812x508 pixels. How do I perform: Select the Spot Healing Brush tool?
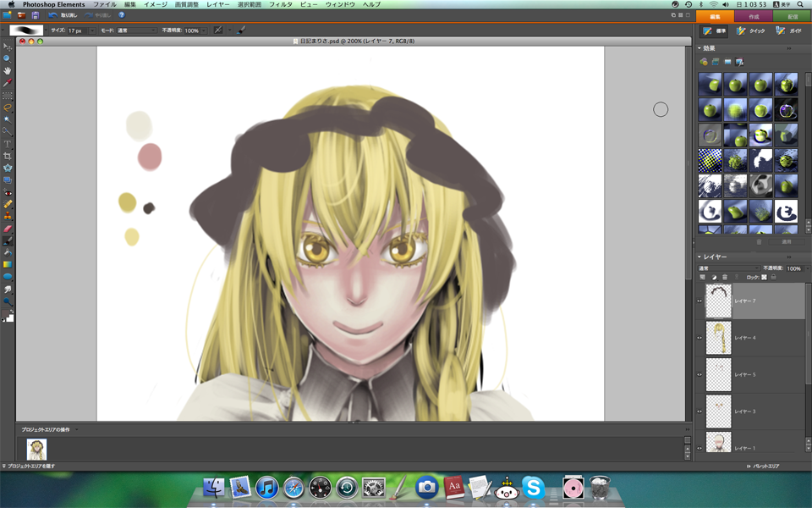point(8,204)
